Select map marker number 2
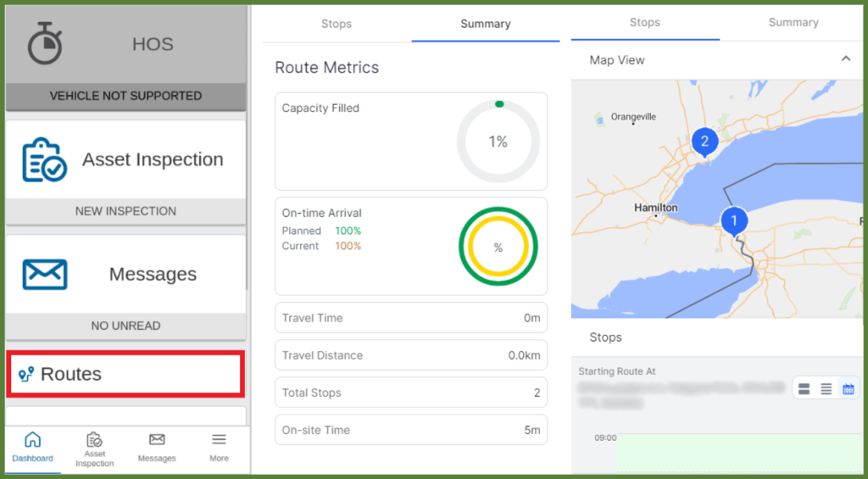 tap(704, 141)
